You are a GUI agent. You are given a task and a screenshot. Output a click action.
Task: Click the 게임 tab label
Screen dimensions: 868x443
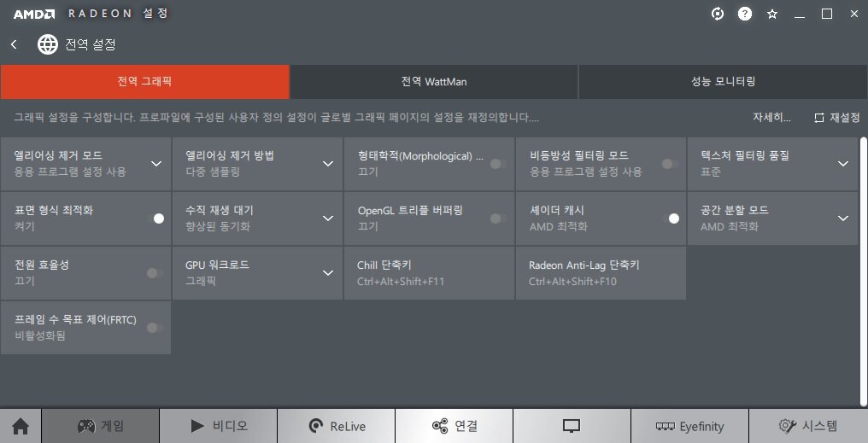(113, 426)
